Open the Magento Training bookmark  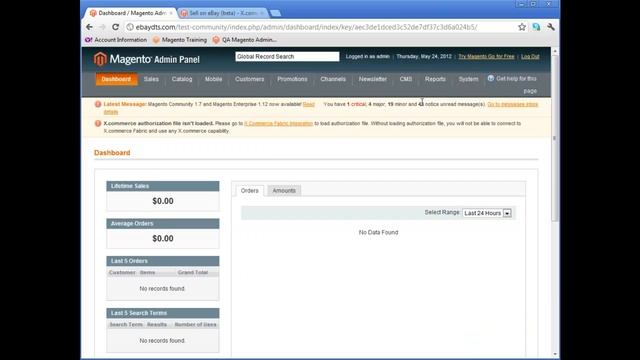[x=180, y=40]
